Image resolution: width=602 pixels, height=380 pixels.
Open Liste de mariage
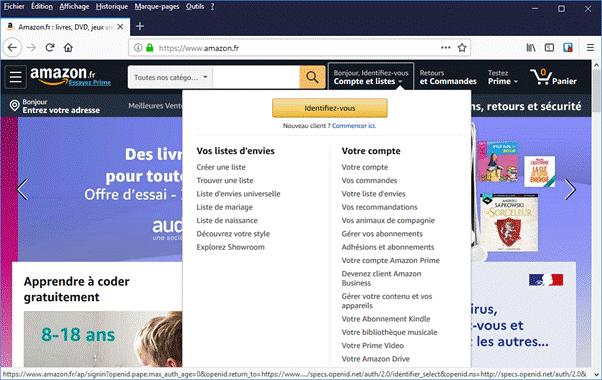coord(225,207)
